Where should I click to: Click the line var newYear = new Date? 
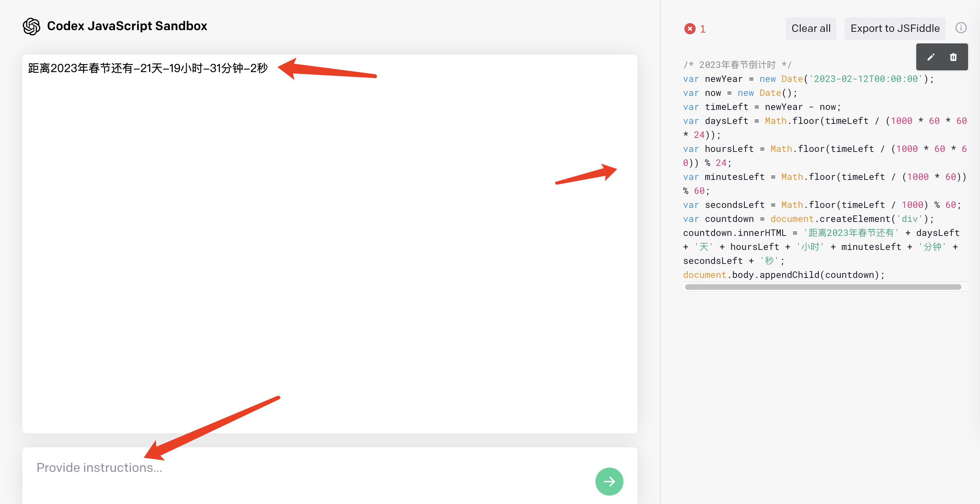808,79
